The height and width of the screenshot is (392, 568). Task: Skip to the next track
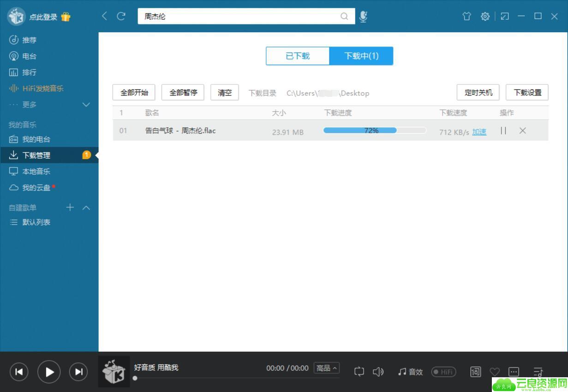point(78,372)
